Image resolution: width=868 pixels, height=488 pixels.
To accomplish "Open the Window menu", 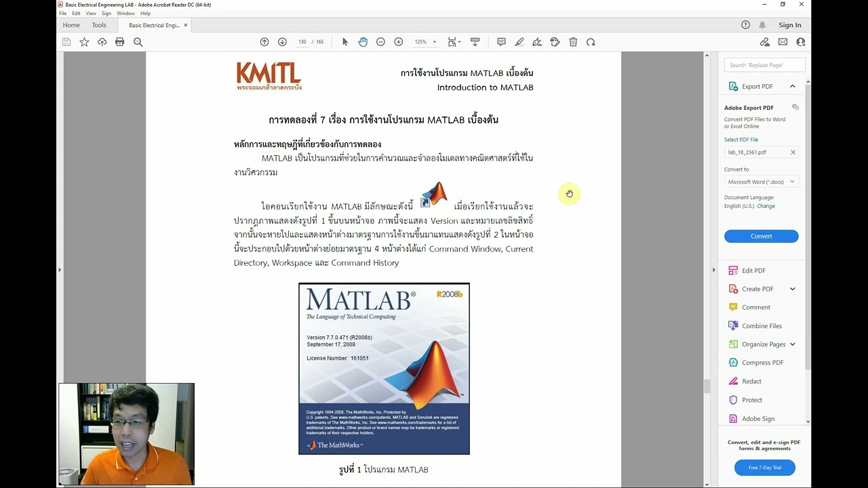I will (x=125, y=14).
